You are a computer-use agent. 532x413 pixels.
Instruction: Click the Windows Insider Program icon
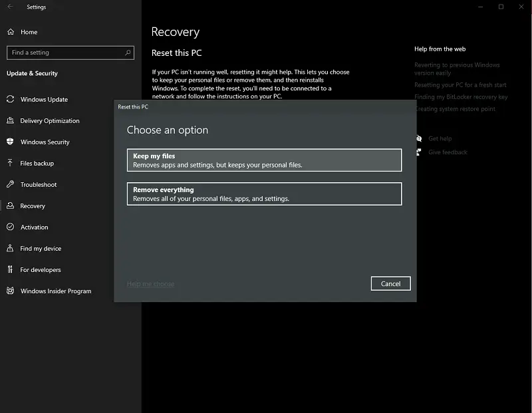(x=11, y=291)
